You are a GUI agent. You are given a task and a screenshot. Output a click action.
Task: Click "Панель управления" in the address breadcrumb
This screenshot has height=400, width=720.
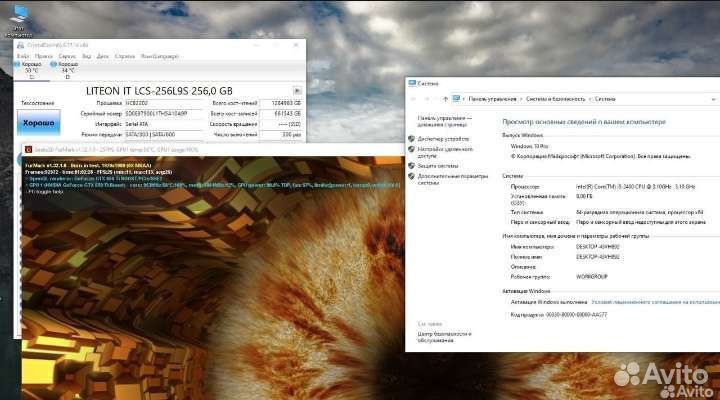tap(492, 99)
